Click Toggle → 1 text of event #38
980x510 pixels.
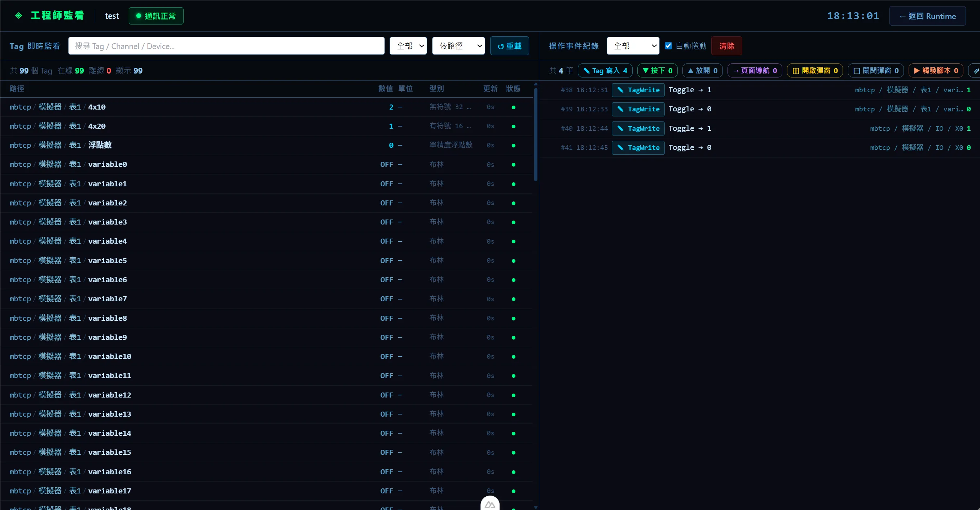[690, 90]
